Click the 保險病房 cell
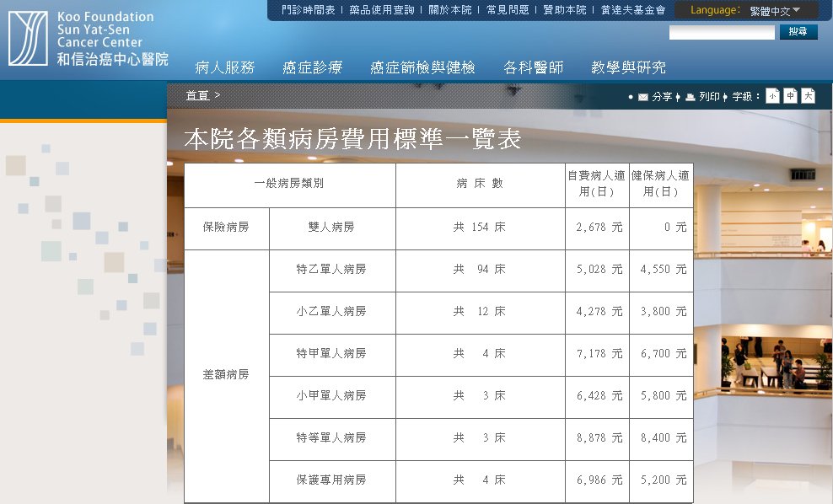The height and width of the screenshot is (504, 833). click(x=227, y=229)
